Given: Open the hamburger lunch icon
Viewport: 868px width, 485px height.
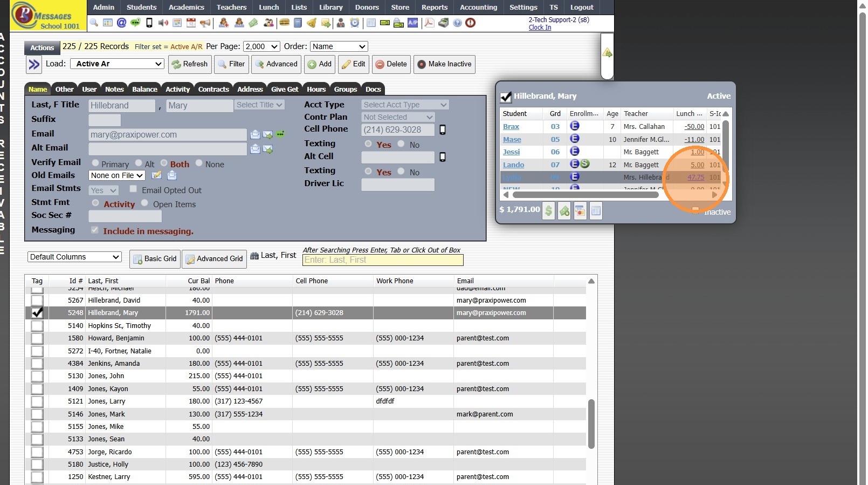Looking at the screenshot, I should (x=284, y=23).
